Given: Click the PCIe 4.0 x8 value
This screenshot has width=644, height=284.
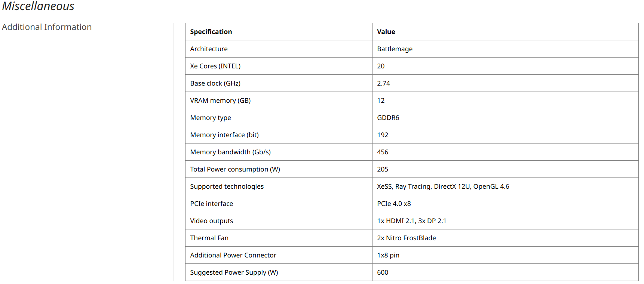Looking at the screenshot, I should coord(394,204).
